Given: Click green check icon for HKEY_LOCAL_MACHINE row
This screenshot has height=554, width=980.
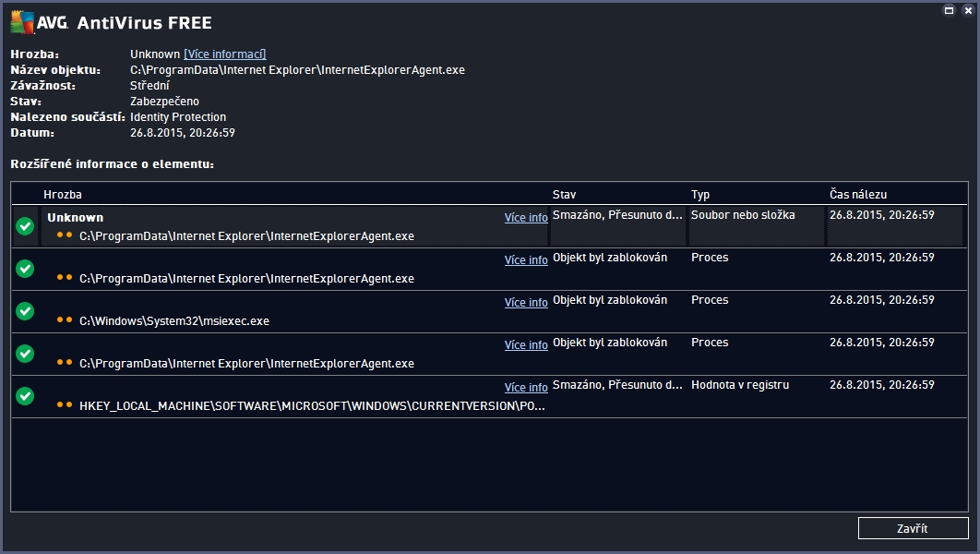Looking at the screenshot, I should 25,396.
